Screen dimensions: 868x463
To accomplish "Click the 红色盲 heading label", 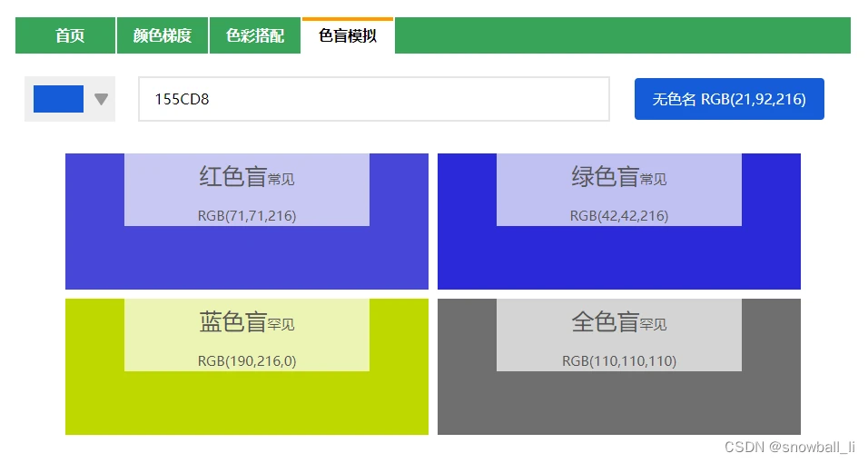I will pyautogui.click(x=233, y=177).
